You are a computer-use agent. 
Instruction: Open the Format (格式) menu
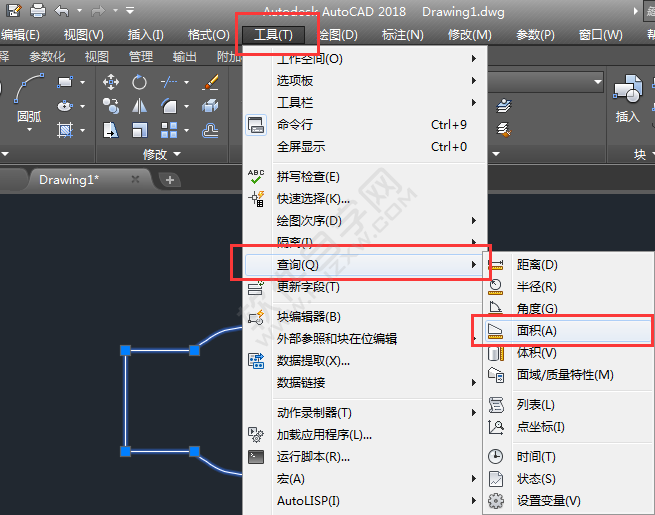click(x=208, y=35)
